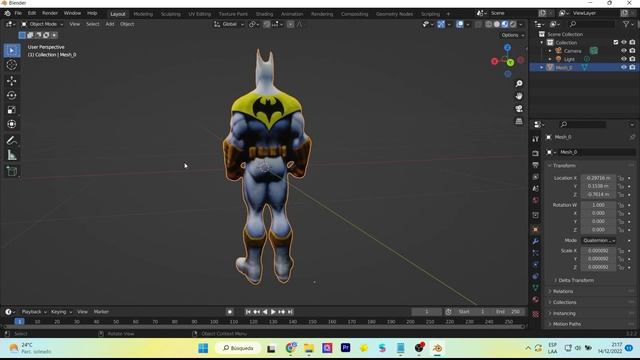Open the Blender logo menu
This screenshot has height=360, width=640.
tap(7, 13)
